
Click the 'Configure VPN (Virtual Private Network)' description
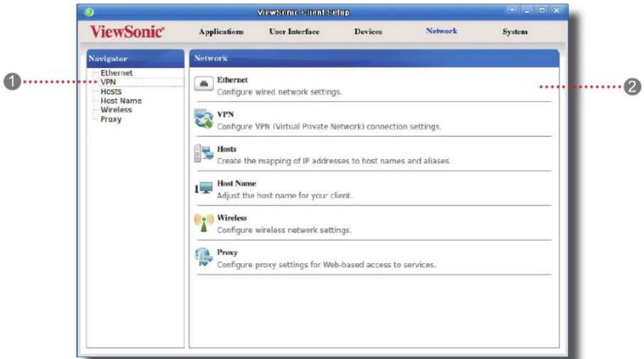(x=329, y=127)
